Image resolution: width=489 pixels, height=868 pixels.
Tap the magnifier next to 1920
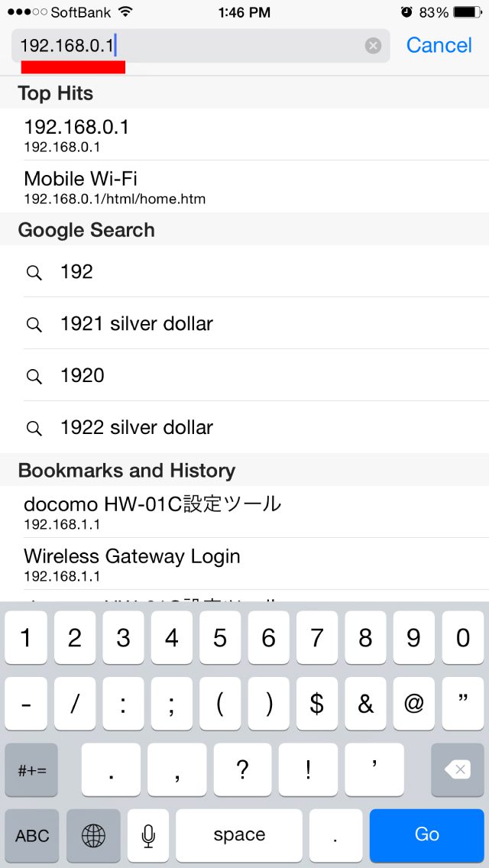pos(34,376)
